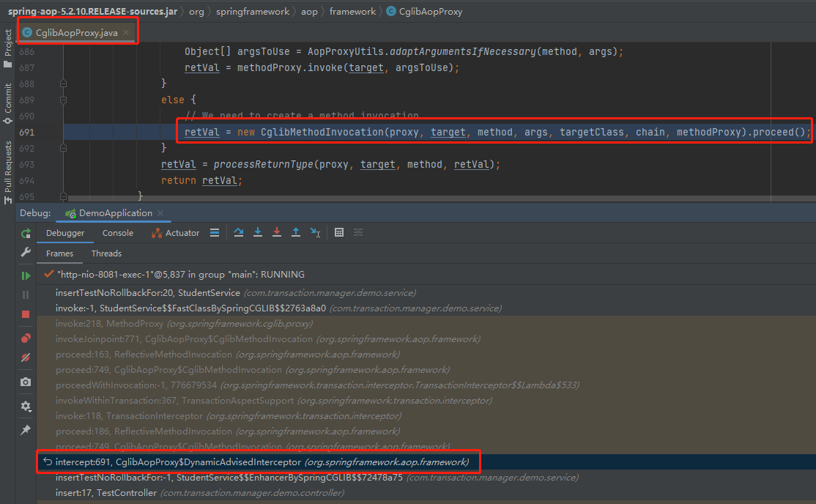Viewport: 816px width, 504px height.
Task: Click the 'org' breadcrumb segment
Action: pos(196,12)
